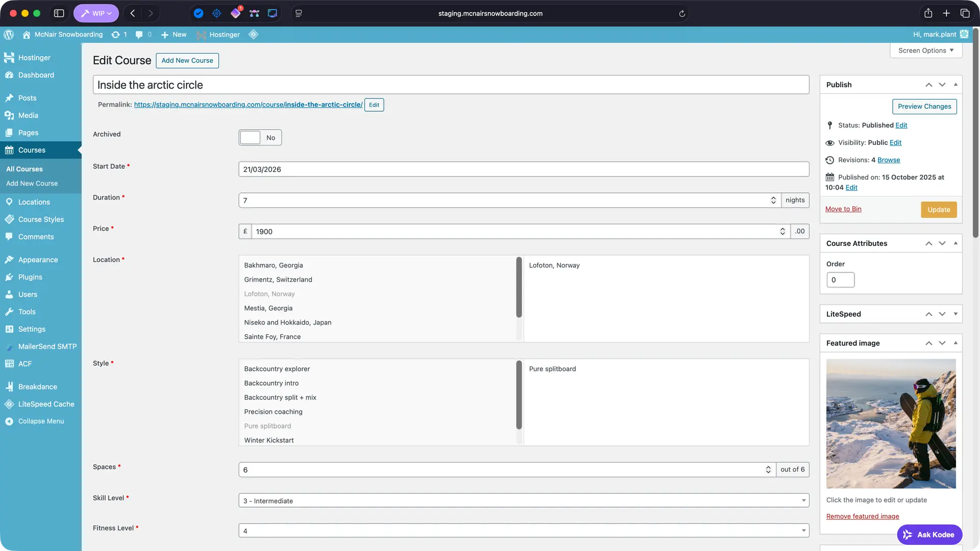This screenshot has width=980, height=551.
Task: Open the Skill Level dropdown
Action: [x=524, y=500]
